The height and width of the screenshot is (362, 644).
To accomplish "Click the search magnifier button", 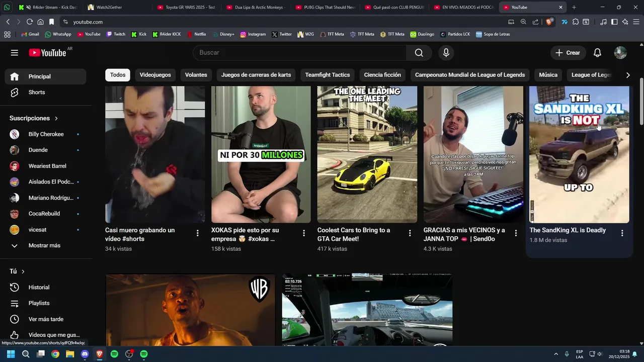I will 419,53.
